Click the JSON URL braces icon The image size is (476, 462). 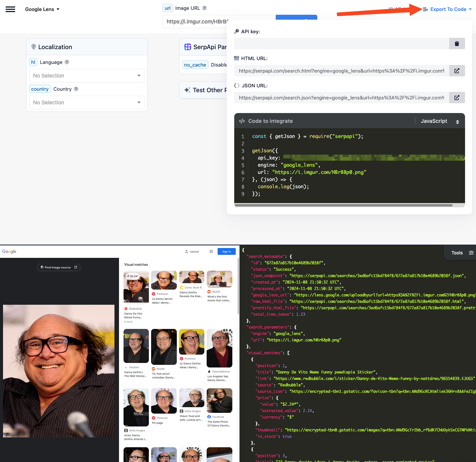[237, 85]
